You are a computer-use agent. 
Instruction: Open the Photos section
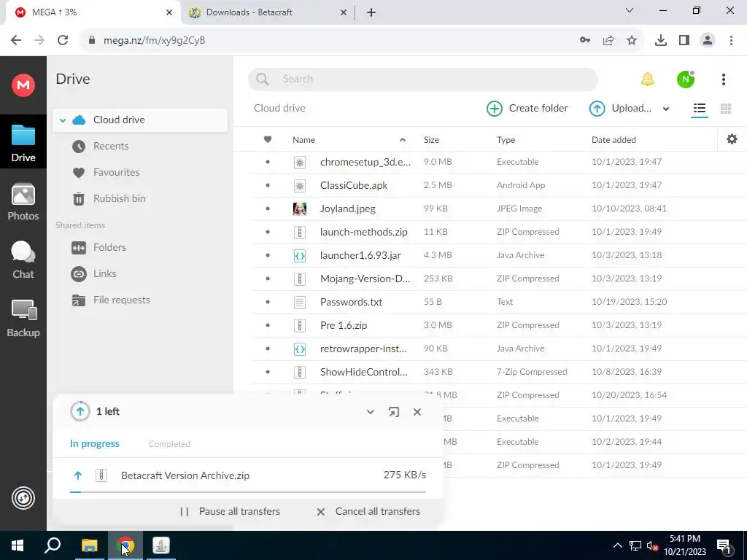point(23,202)
